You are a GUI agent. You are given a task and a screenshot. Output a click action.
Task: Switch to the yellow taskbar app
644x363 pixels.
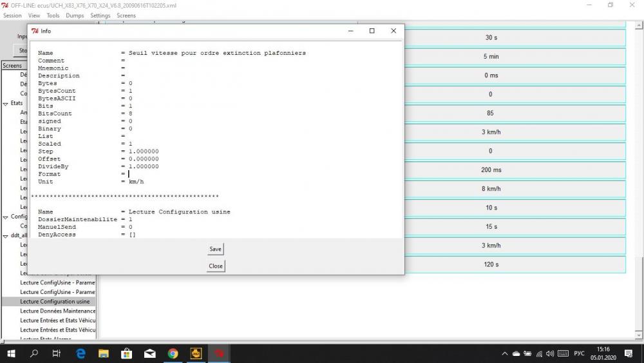(x=196, y=353)
